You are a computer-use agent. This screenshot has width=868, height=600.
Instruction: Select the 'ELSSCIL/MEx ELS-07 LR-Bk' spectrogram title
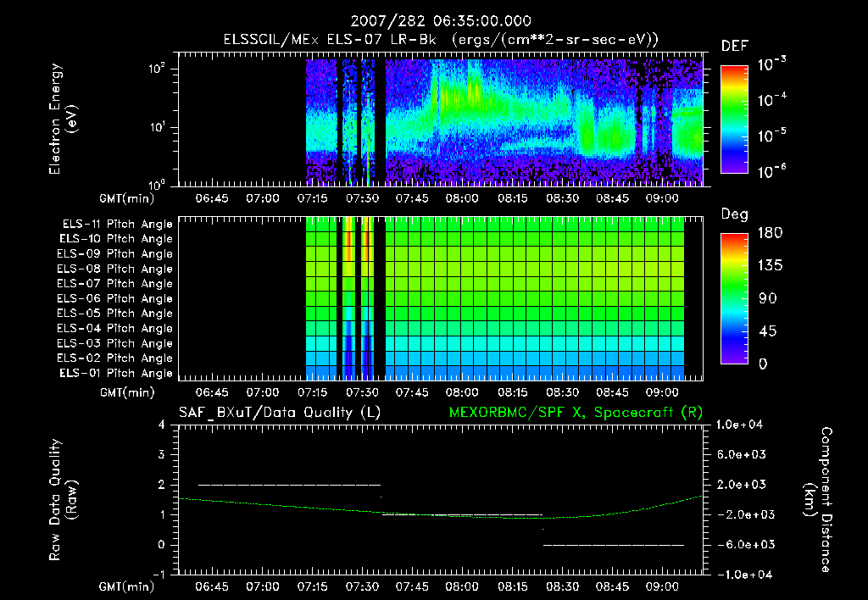point(330,40)
